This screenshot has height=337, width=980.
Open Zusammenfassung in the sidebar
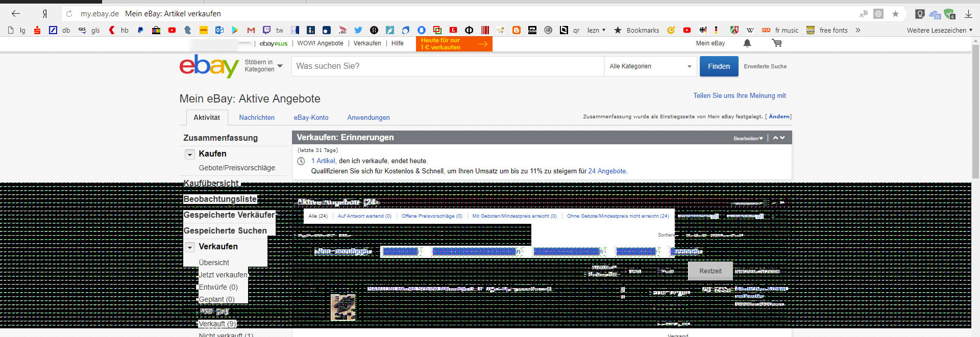click(x=220, y=138)
